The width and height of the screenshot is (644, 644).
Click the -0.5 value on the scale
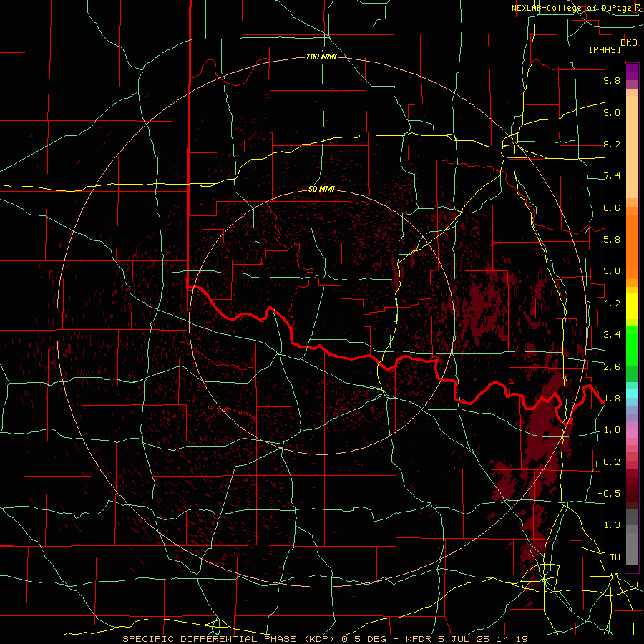click(x=609, y=494)
